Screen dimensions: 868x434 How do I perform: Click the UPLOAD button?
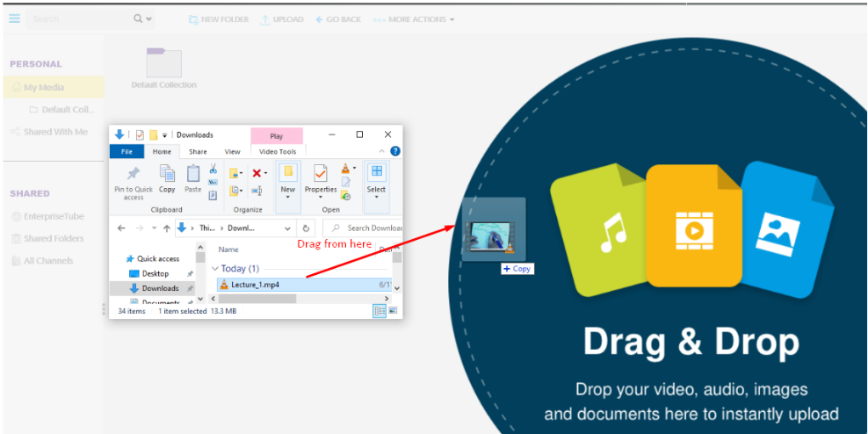point(281,19)
